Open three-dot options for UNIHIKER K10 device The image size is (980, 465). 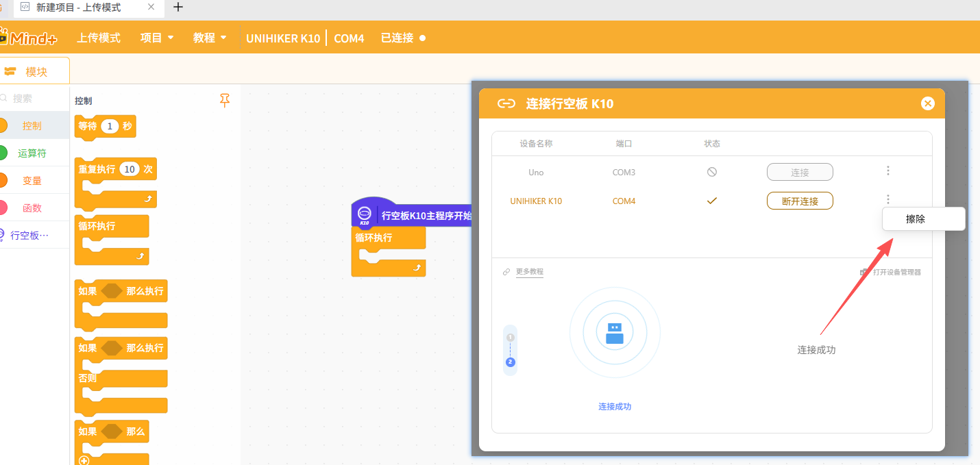(887, 200)
